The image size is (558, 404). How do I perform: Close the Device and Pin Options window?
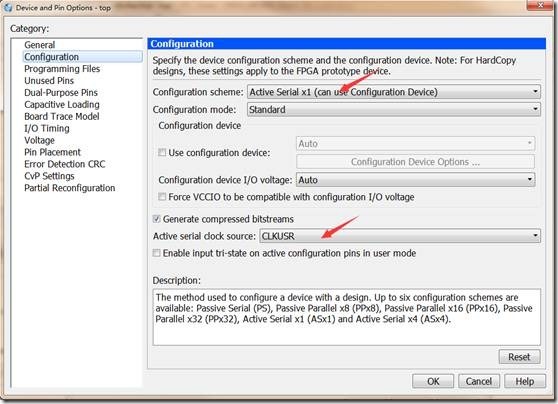point(540,5)
